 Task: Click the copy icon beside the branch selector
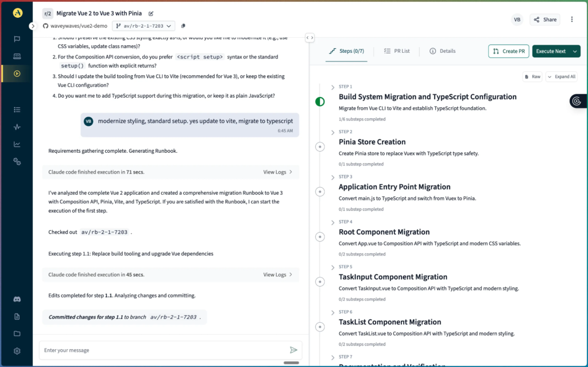(x=182, y=25)
